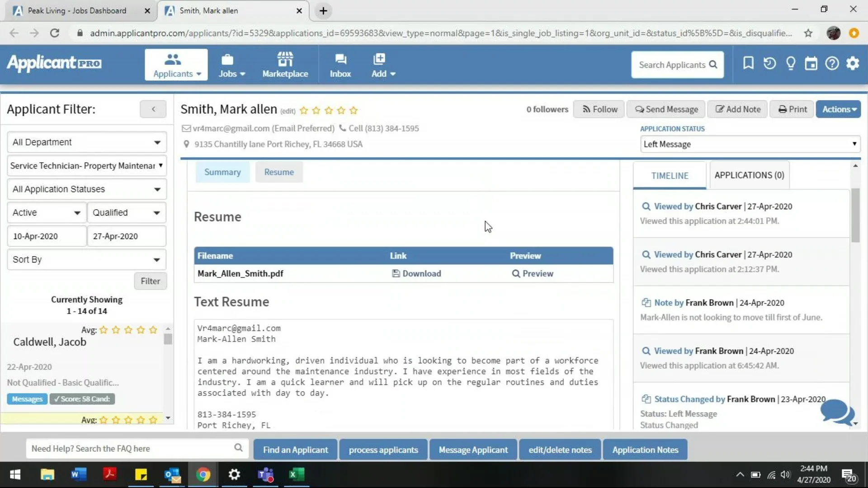The width and height of the screenshot is (868, 488).
Task: Open the Actions dropdown
Action: [x=838, y=109]
